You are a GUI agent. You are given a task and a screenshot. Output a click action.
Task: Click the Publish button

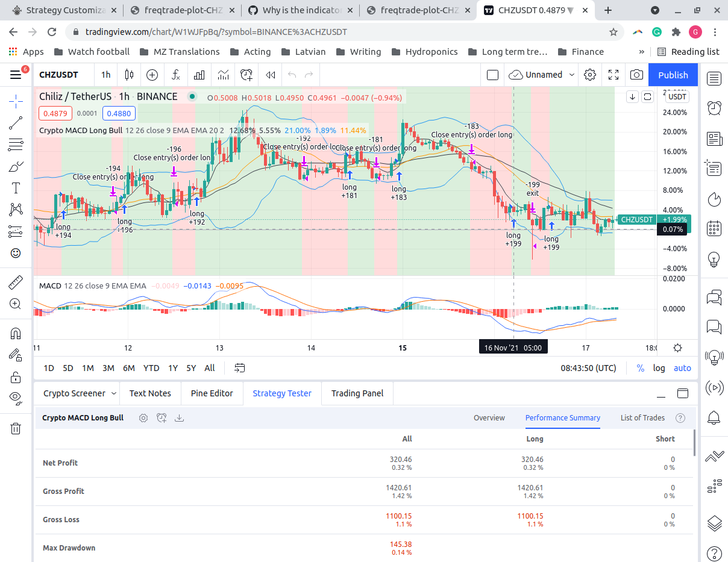coord(673,75)
